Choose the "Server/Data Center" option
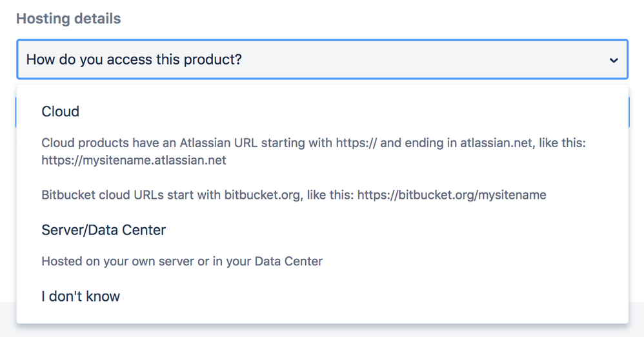This screenshot has height=337, width=644. [x=103, y=230]
